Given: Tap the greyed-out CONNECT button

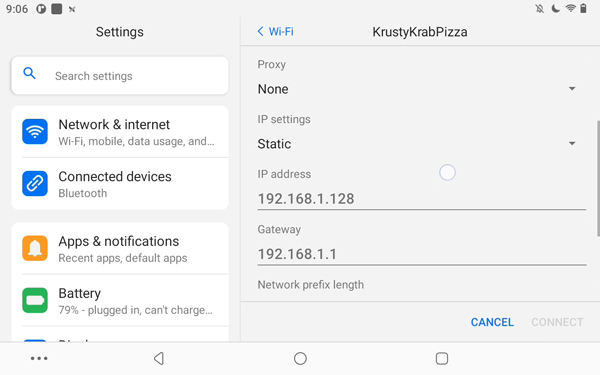Looking at the screenshot, I should (557, 322).
